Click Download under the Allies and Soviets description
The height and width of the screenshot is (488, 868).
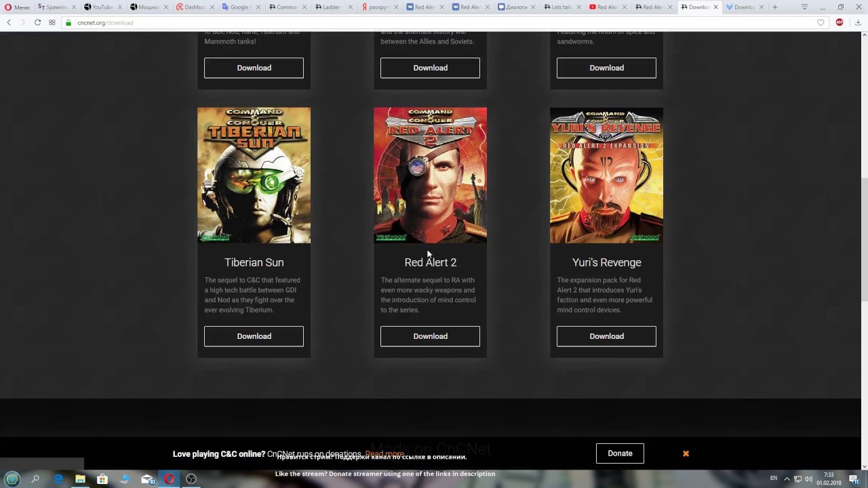(430, 68)
